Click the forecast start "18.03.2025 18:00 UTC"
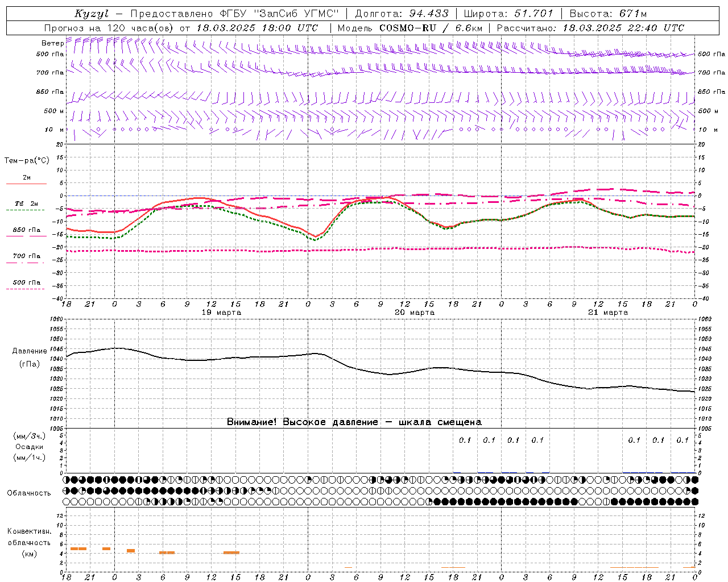This screenshot has height=582, width=728. (x=257, y=28)
